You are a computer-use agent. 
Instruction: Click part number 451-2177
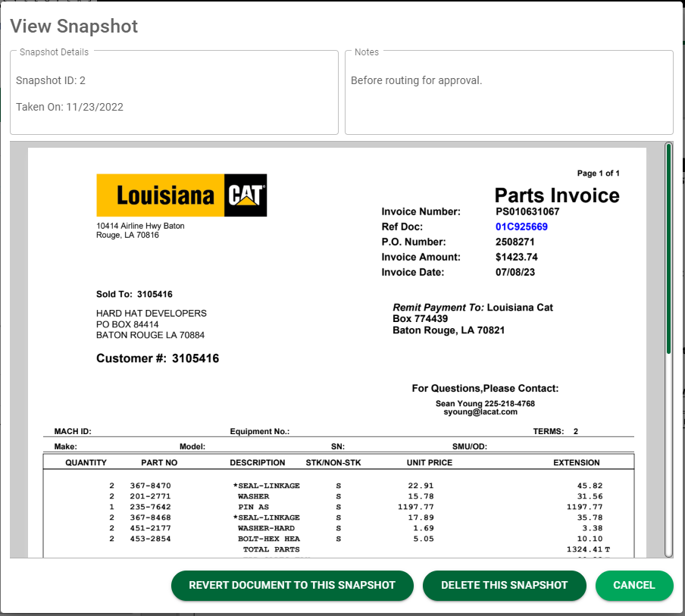tap(150, 528)
